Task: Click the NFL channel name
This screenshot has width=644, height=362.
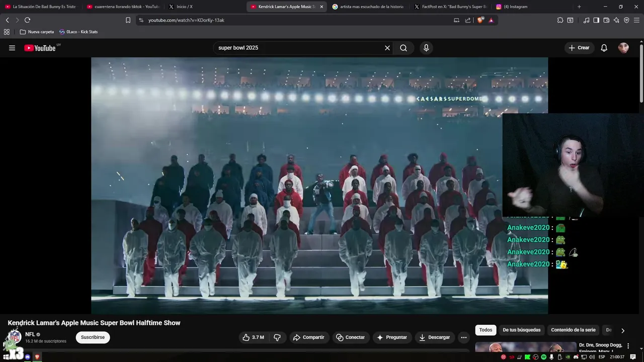Action: 30,334
